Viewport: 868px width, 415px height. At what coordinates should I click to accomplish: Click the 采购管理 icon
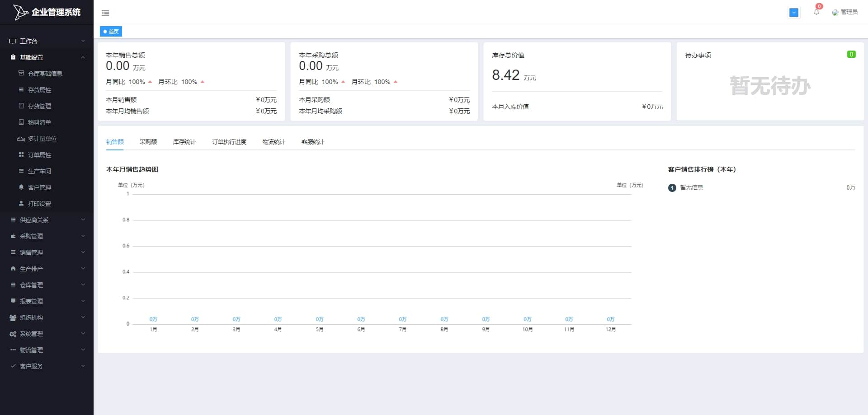tap(13, 236)
